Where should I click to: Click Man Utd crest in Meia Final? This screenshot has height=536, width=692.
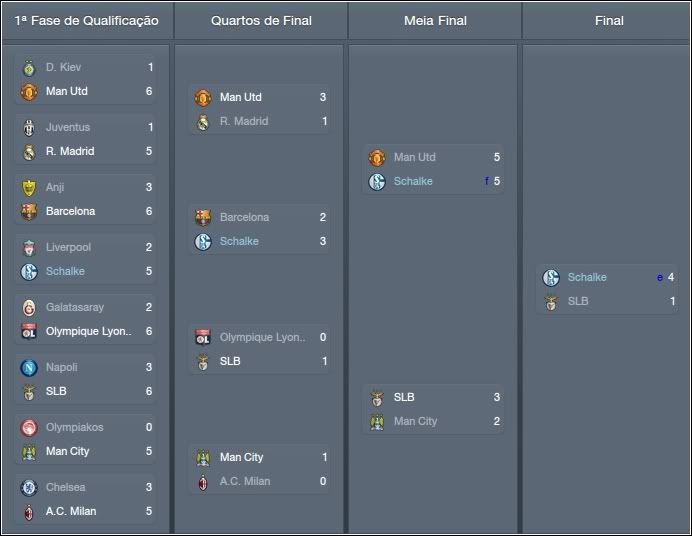(377, 157)
